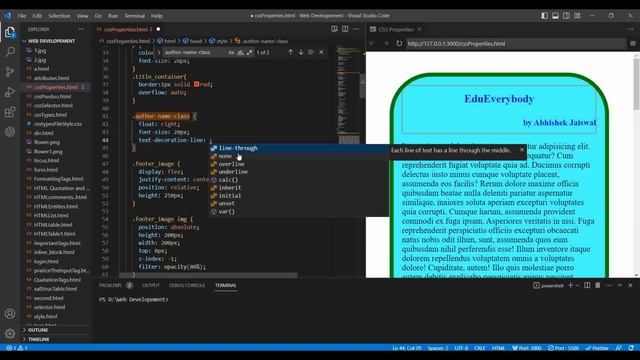Toggle secondary sidebar layout button
Screen dimensions: 640x360
[566, 16]
